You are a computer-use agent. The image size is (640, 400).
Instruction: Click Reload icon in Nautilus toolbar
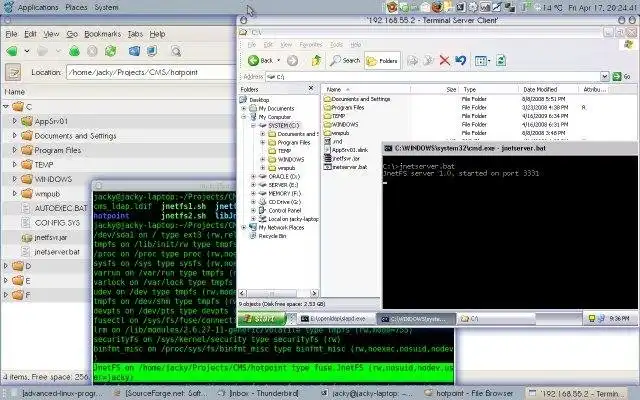pyautogui.click(x=111, y=51)
